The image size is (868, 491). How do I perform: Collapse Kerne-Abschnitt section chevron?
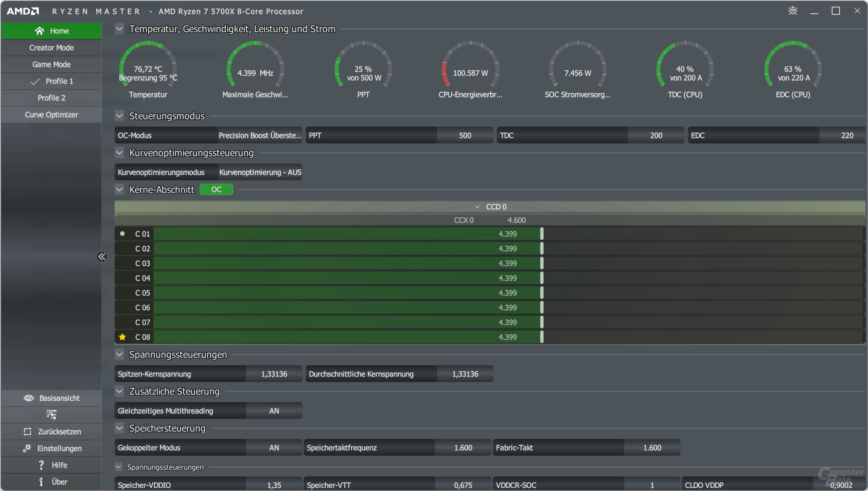tap(119, 189)
